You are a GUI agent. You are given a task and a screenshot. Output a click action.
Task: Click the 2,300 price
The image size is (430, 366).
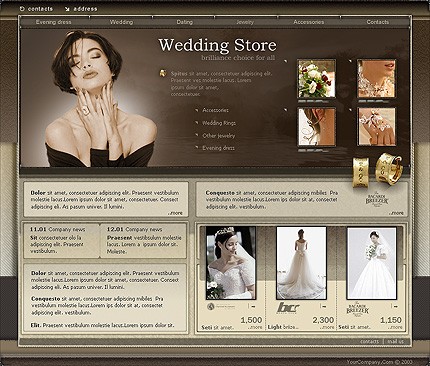(323, 320)
